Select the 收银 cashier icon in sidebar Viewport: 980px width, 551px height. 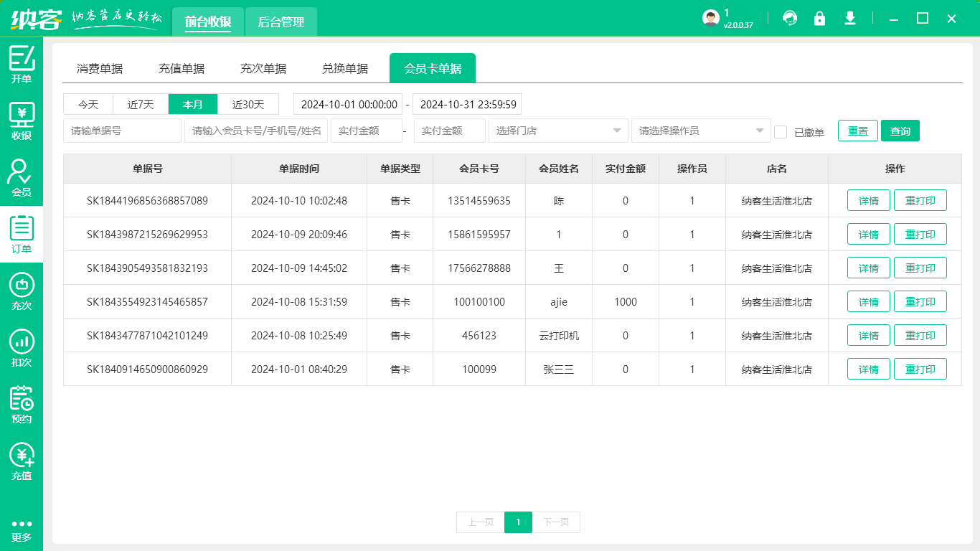click(22, 118)
